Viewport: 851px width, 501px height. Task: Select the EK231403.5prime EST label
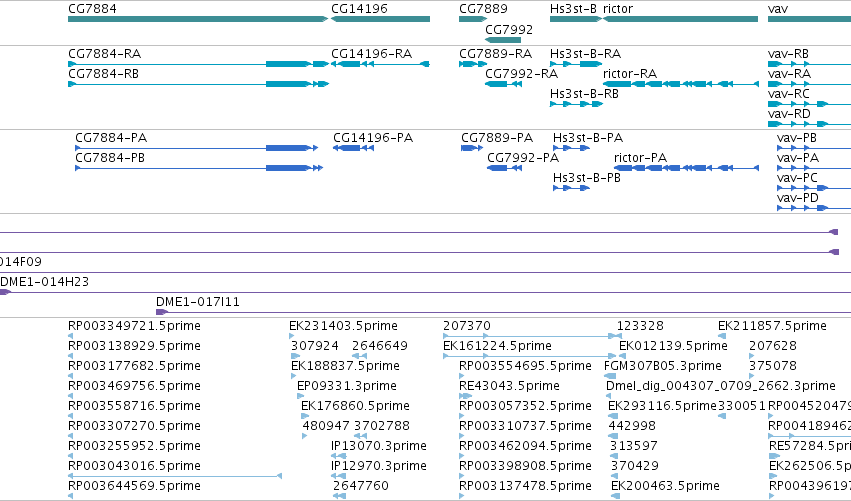coord(344,326)
